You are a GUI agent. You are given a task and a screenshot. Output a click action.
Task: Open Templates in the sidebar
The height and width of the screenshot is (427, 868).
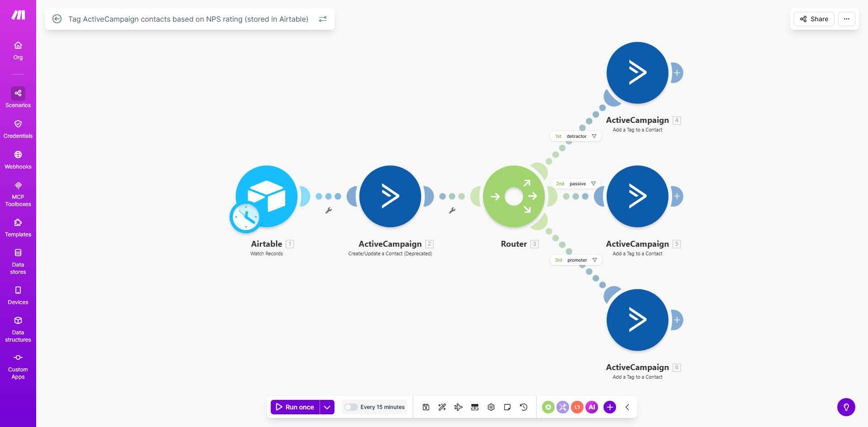click(x=18, y=228)
